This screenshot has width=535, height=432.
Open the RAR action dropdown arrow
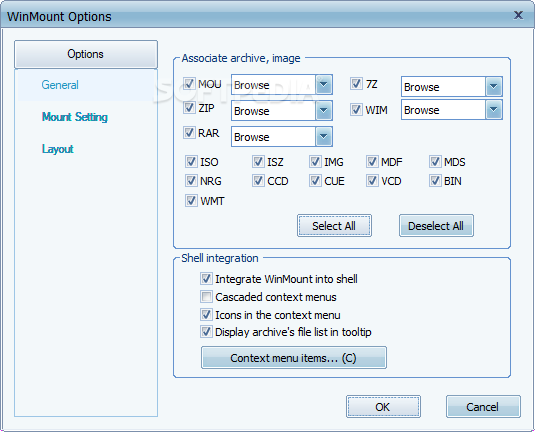pyautogui.click(x=323, y=136)
